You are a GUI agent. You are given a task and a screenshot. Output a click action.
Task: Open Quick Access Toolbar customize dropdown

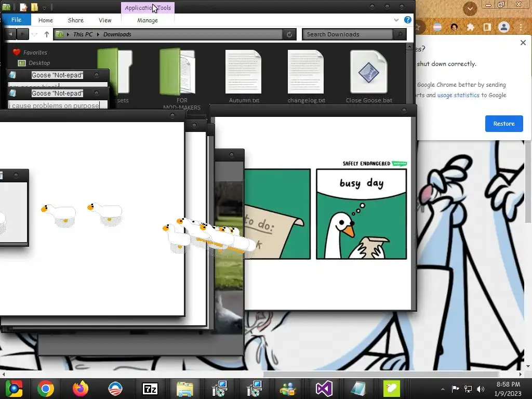(x=45, y=7)
